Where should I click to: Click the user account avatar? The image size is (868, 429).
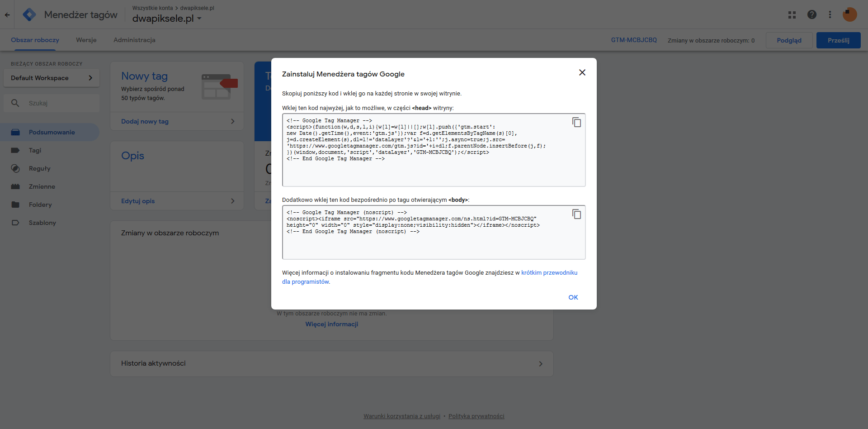coord(849,14)
